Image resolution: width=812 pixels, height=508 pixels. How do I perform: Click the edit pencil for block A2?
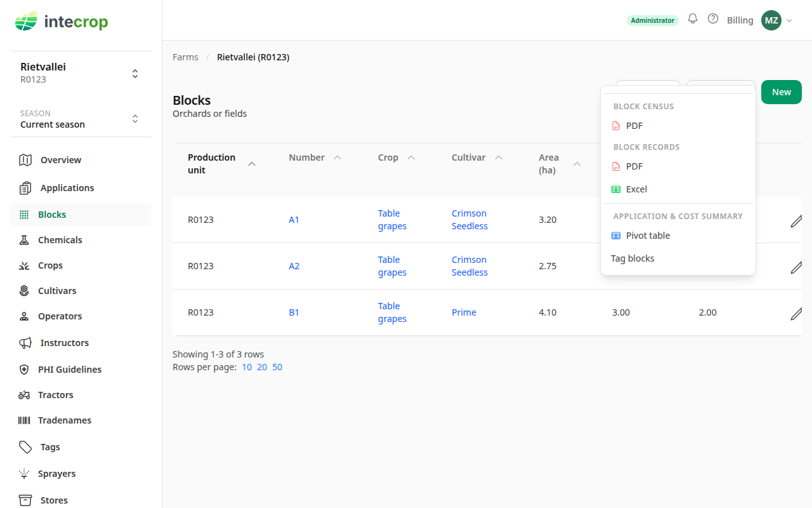tap(796, 267)
